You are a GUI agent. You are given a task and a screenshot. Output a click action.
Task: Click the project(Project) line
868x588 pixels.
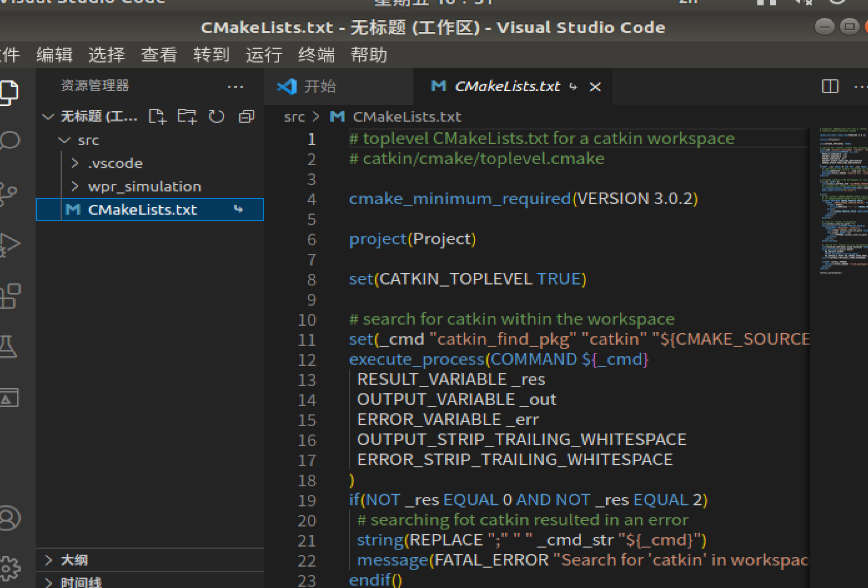pyautogui.click(x=412, y=239)
